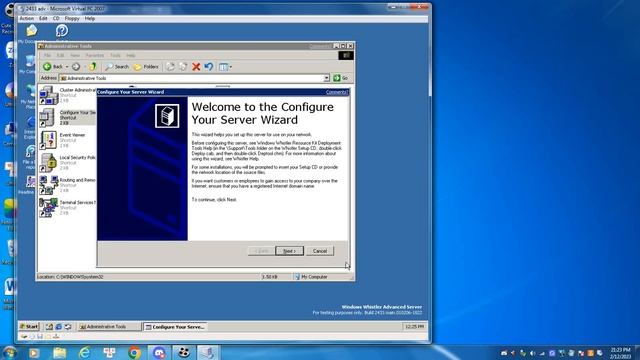Select the Event Viewer shortcut icon
Screen dimensions: 640x360
(x=48, y=140)
